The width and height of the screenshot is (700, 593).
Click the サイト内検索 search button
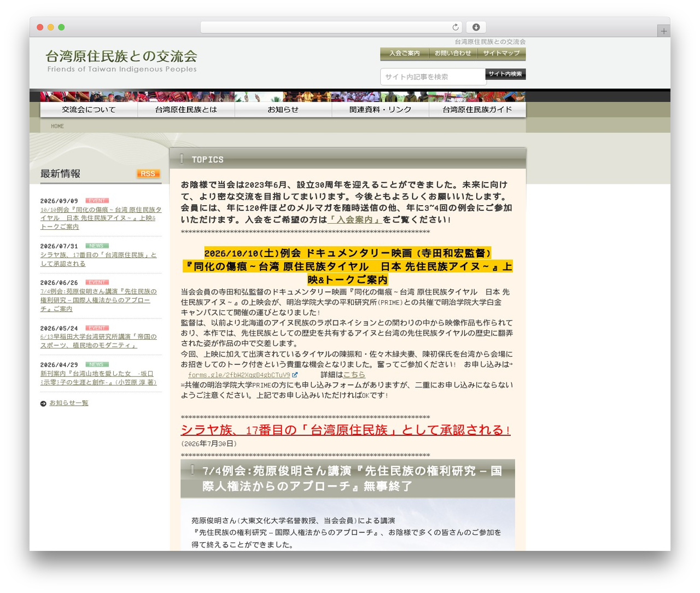point(505,74)
